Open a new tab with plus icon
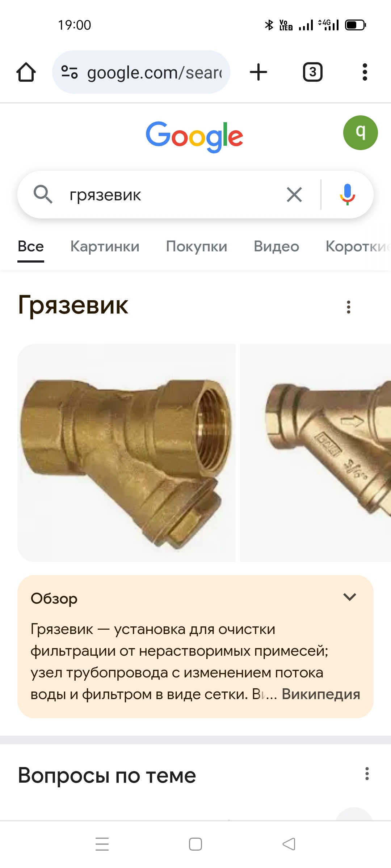The width and height of the screenshot is (391, 868). click(x=258, y=72)
